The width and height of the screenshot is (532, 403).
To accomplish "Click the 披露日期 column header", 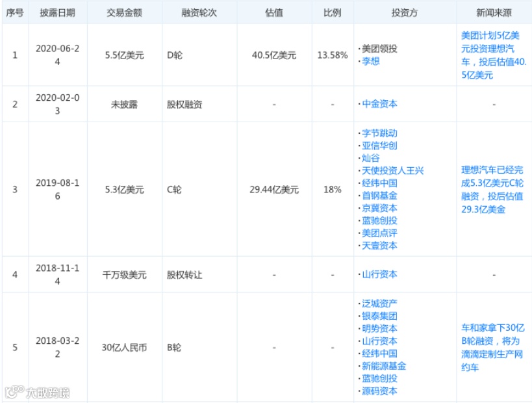I will (57, 13).
